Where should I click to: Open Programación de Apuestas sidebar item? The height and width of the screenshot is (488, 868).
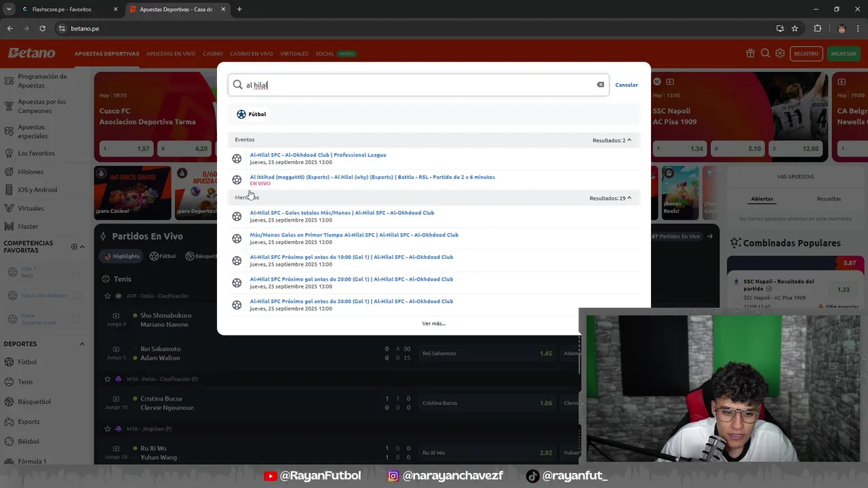pyautogui.click(x=42, y=81)
